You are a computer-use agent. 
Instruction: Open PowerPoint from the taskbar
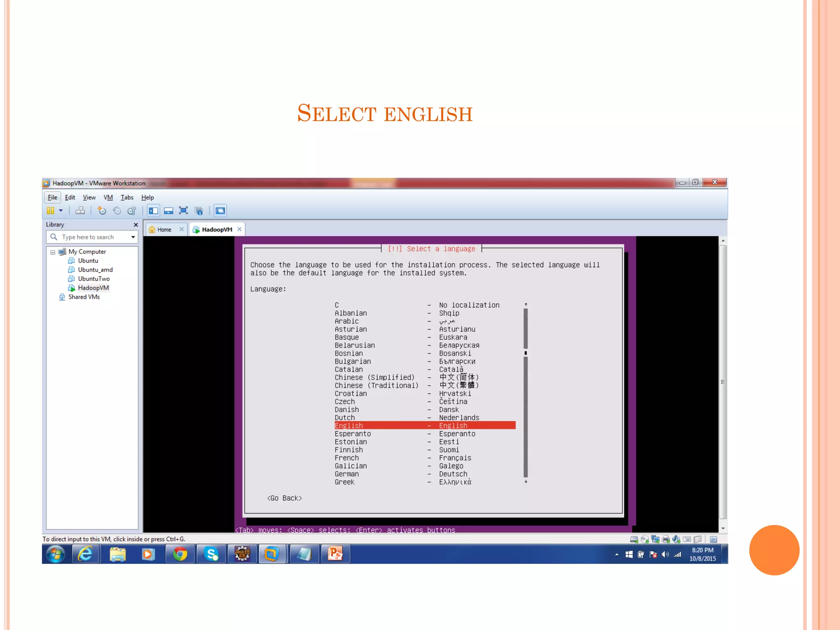tap(336, 554)
